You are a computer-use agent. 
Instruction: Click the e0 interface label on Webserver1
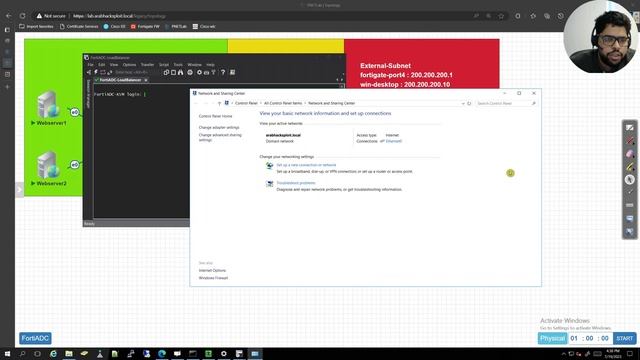click(x=75, y=112)
